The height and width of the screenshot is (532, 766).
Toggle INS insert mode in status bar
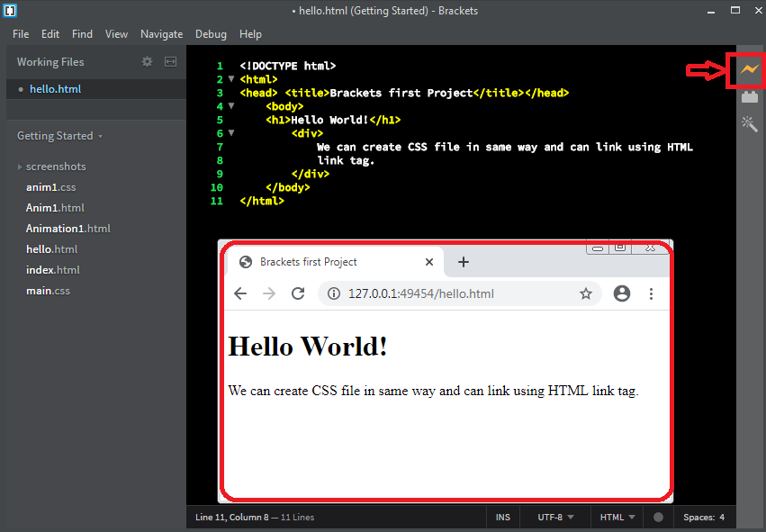(502, 517)
